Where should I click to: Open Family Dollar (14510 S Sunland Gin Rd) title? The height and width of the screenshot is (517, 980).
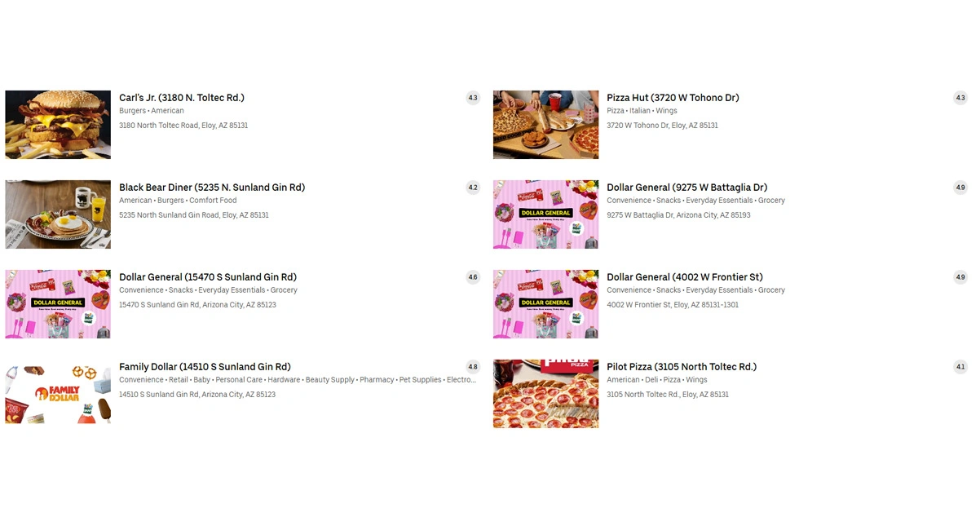205,367
